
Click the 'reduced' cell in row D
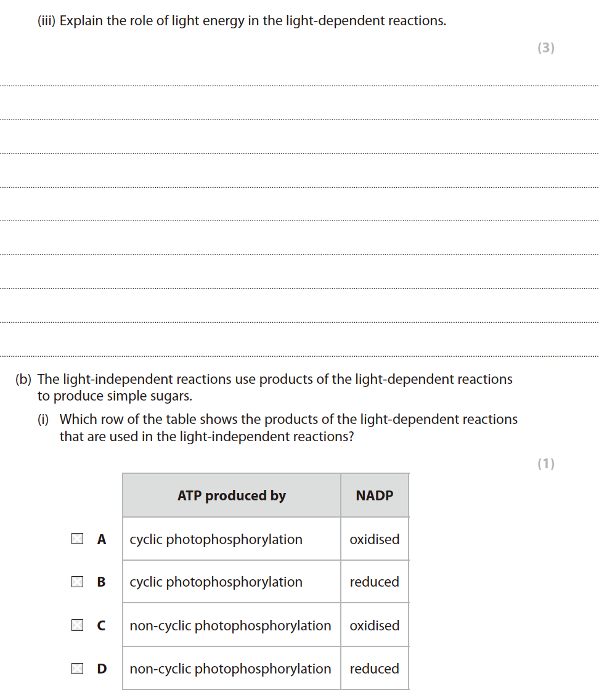[x=374, y=669]
